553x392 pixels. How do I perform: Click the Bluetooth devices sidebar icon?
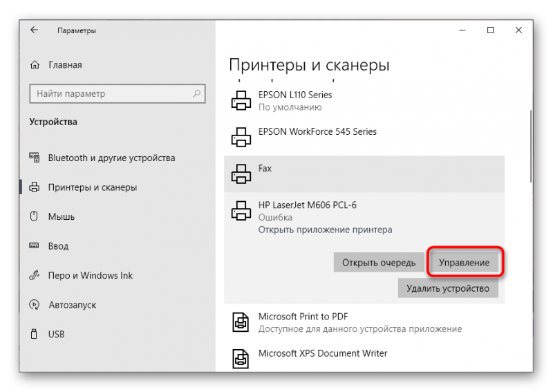34,158
